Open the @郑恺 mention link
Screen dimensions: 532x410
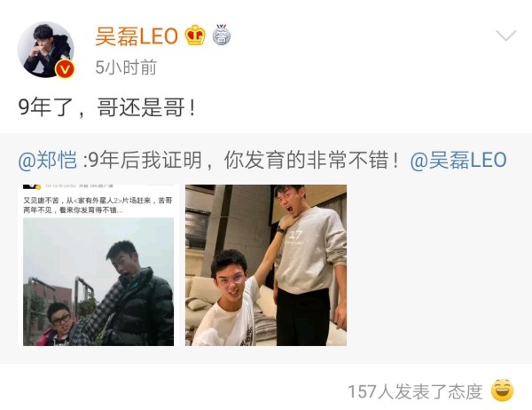[x=48, y=160]
